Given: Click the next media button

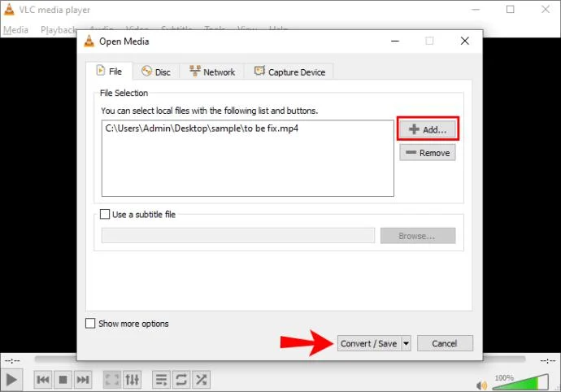Looking at the screenshot, I should point(83,380).
